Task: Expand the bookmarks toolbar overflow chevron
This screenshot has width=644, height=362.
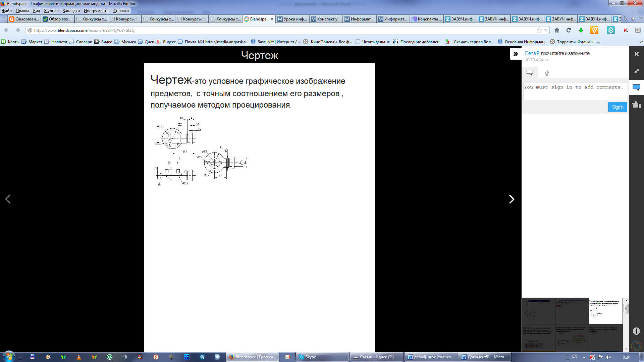Action: (x=641, y=42)
